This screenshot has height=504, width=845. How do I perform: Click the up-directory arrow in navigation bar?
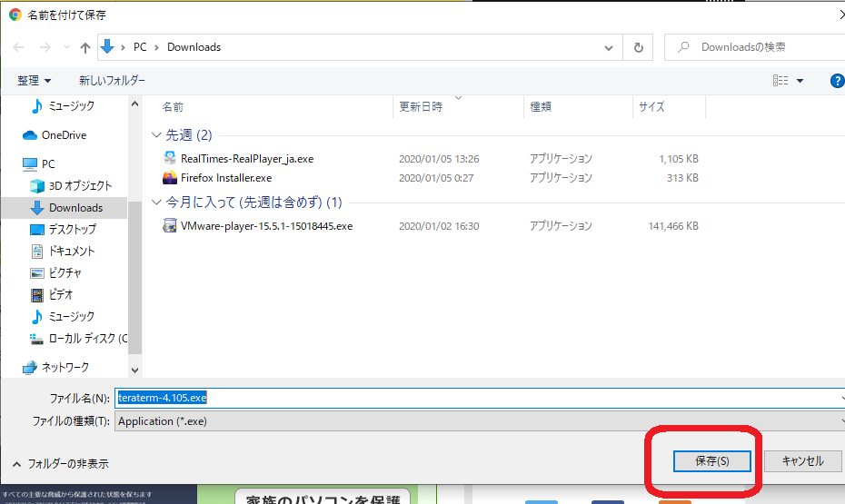click(85, 47)
